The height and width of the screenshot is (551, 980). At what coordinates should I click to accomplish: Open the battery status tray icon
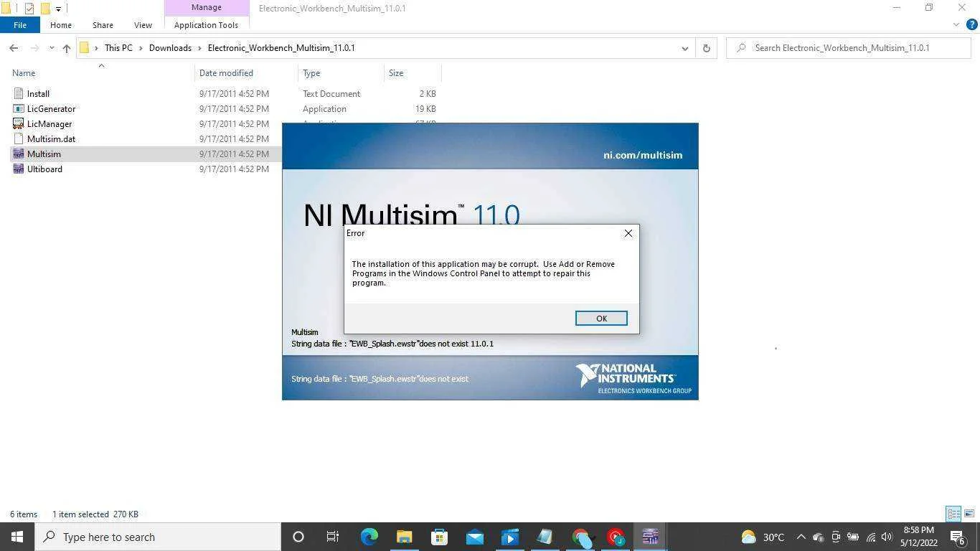coord(853,537)
